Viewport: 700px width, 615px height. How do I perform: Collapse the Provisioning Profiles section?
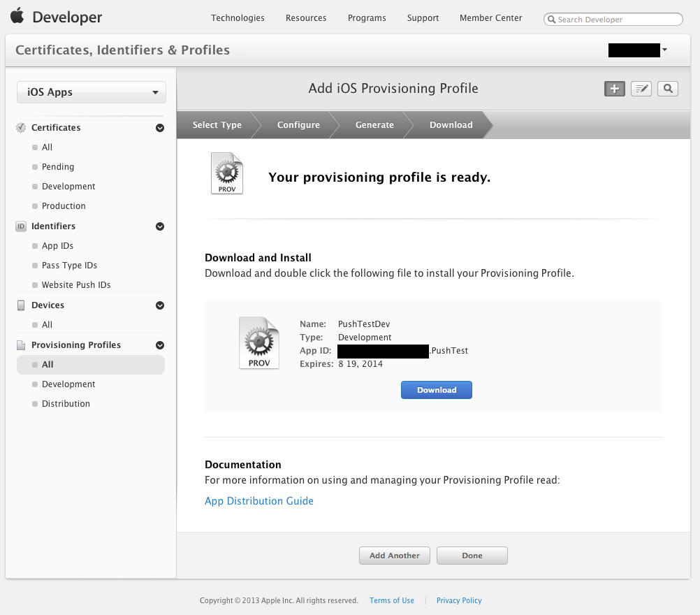tap(160, 345)
